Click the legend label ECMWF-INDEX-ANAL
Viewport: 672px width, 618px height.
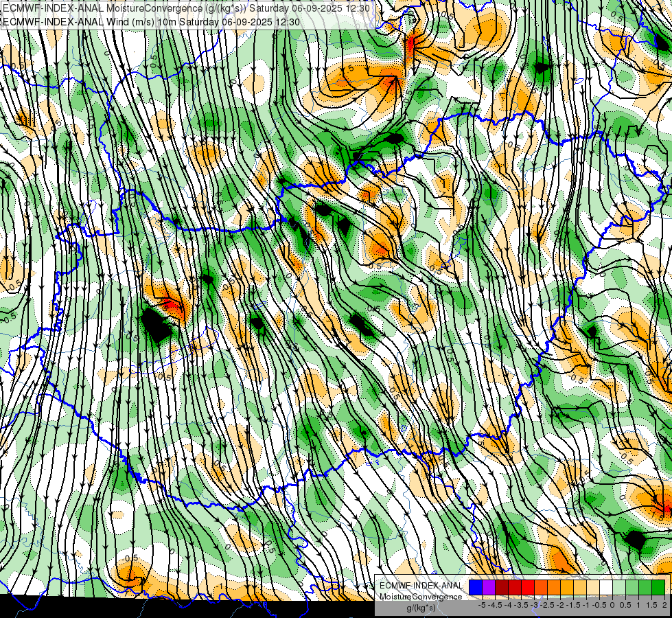421,586
